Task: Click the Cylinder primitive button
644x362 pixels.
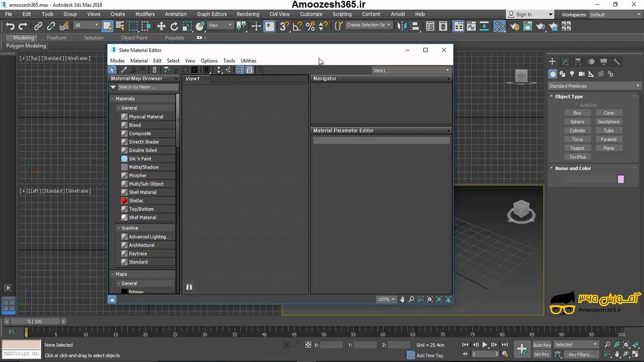Action: (577, 131)
